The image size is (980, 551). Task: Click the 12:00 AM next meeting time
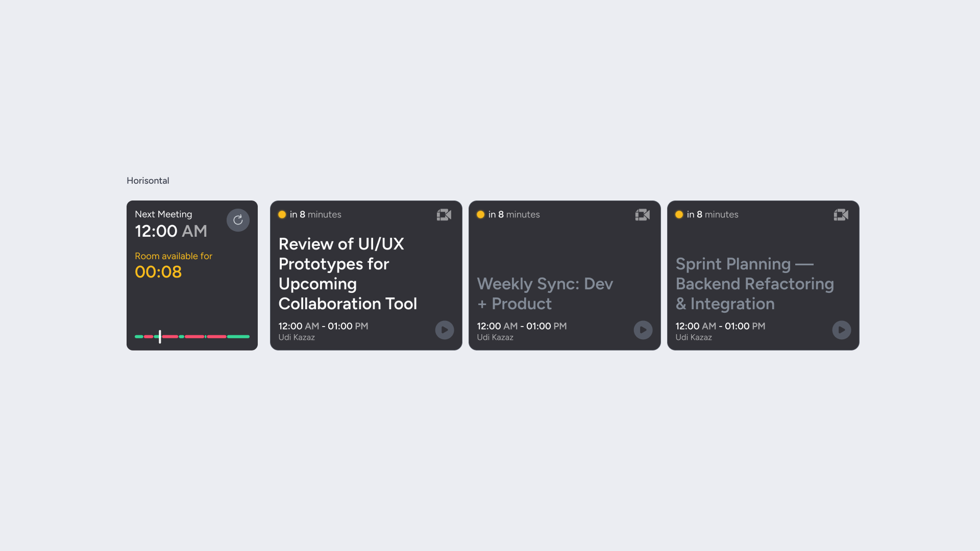point(171,231)
